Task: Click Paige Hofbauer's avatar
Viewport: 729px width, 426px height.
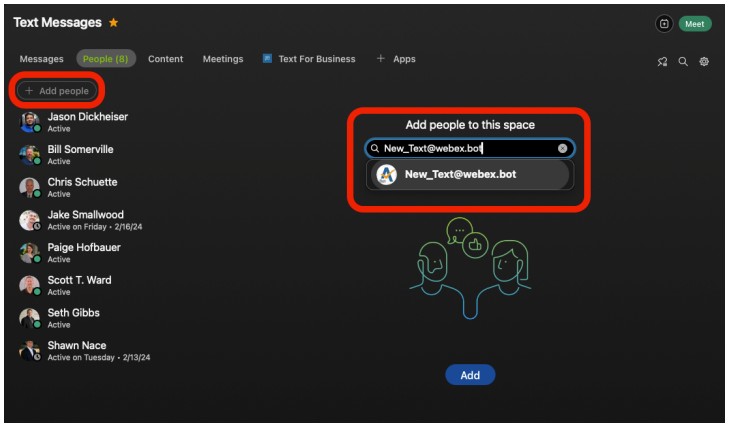Action: [x=29, y=253]
